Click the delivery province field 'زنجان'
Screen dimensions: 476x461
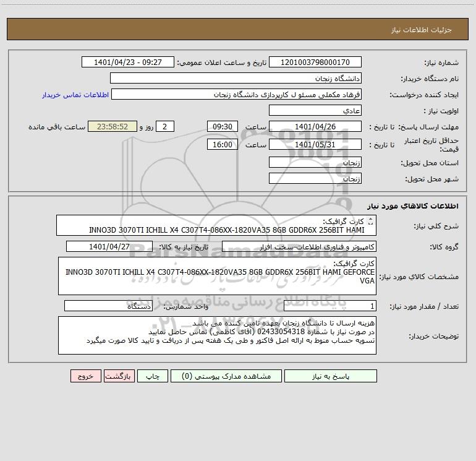315,162
